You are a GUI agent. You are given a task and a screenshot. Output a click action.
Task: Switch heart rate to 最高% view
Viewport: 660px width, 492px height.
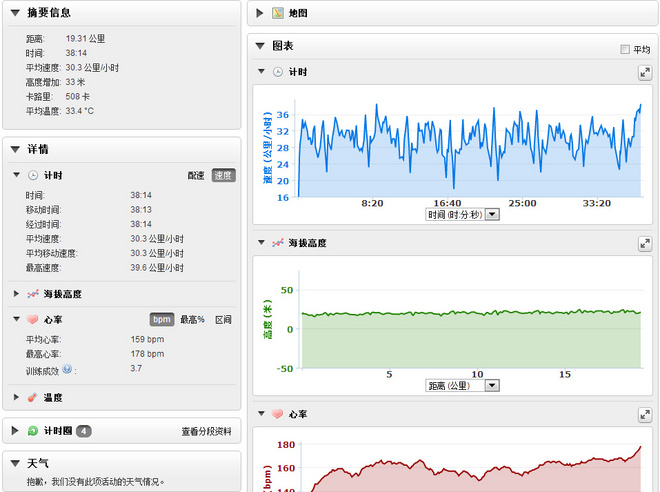coord(192,320)
